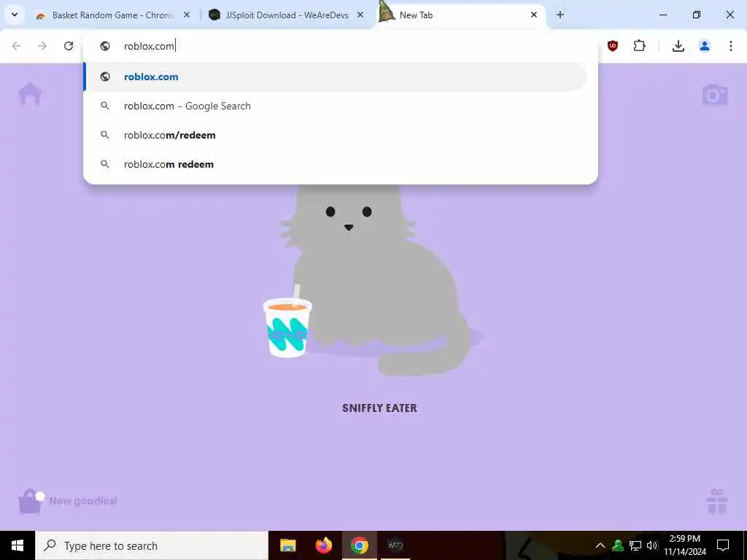Viewport: 747px width, 560px height.
Task: Close the Basket Random Game tab
Action: 187,15
